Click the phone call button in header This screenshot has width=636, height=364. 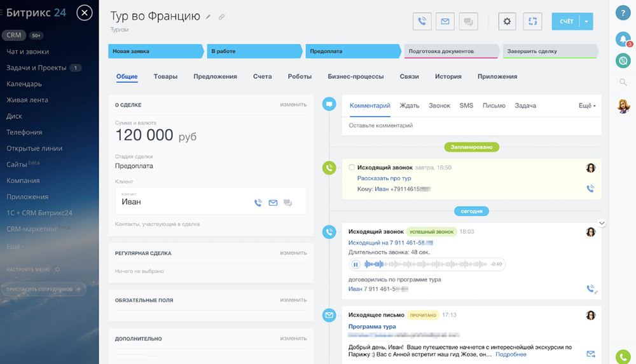pyautogui.click(x=422, y=22)
